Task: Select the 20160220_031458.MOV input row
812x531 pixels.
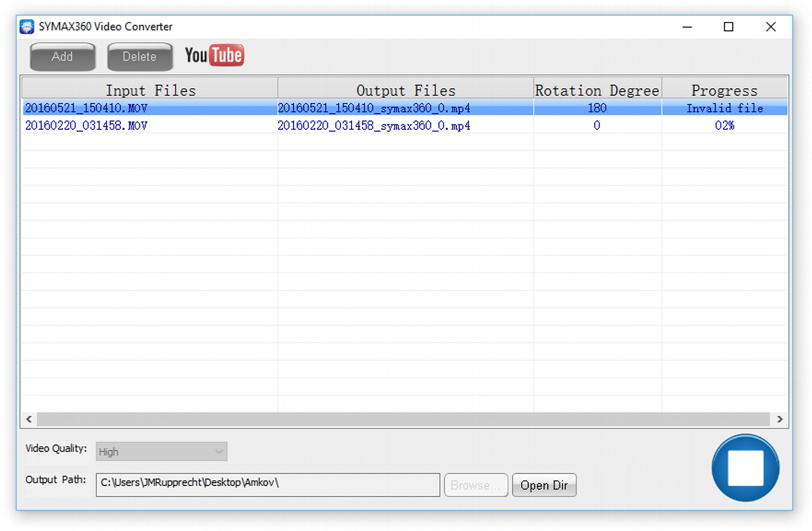Action: [86, 125]
